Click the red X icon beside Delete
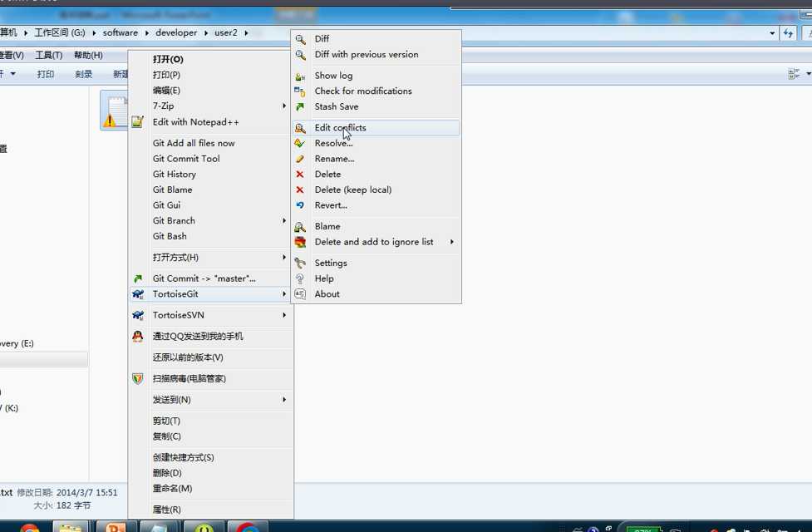 coord(300,175)
